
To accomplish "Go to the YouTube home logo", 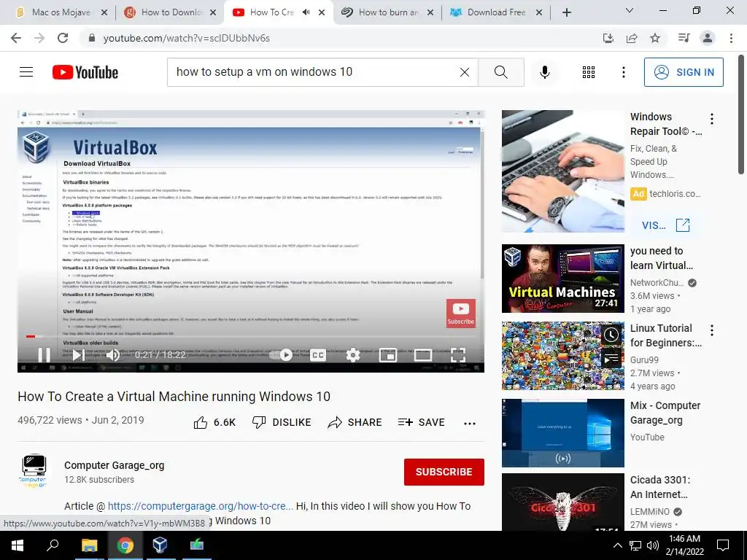I will click(85, 72).
